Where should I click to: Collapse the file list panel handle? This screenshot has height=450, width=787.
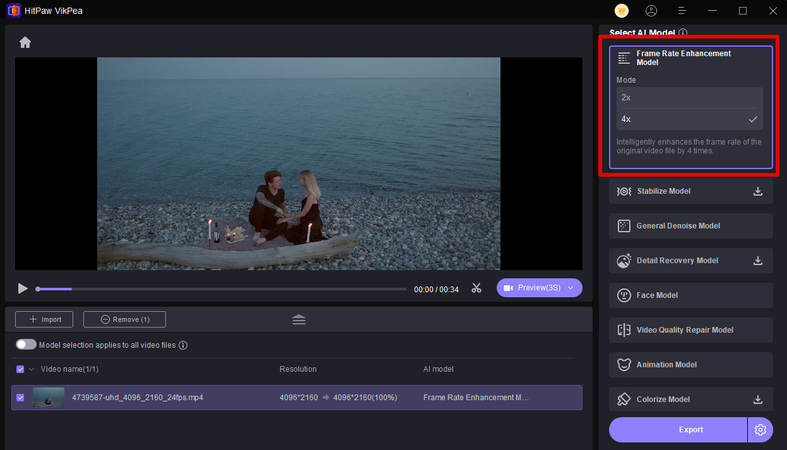pos(299,320)
